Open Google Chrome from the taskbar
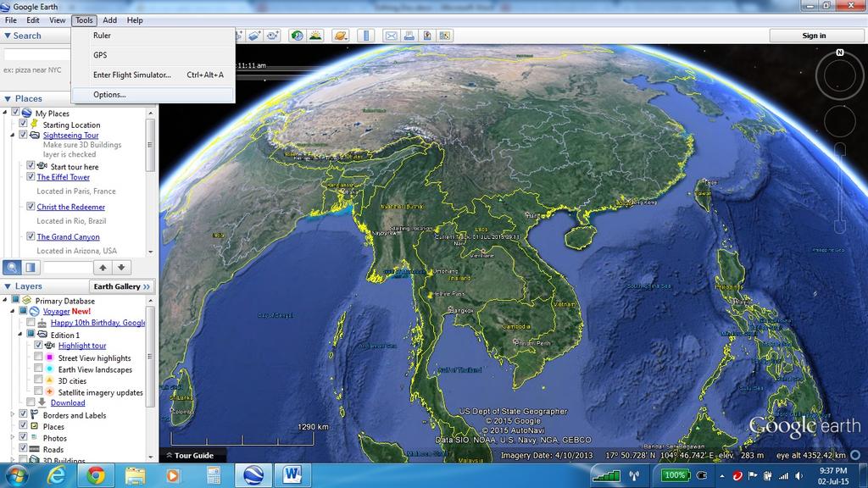 (95, 475)
